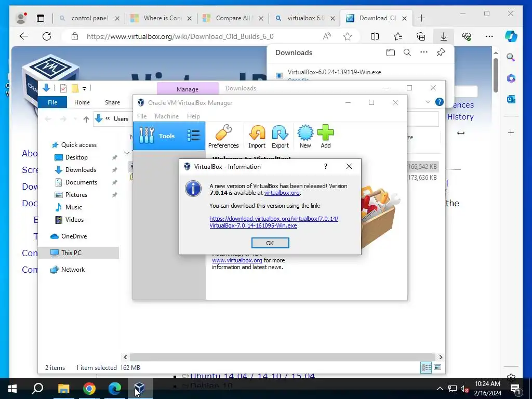Open Preferences in VirtualBox Manager toolbar
The width and height of the screenshot is (532, 399).
tap(223, 137)
